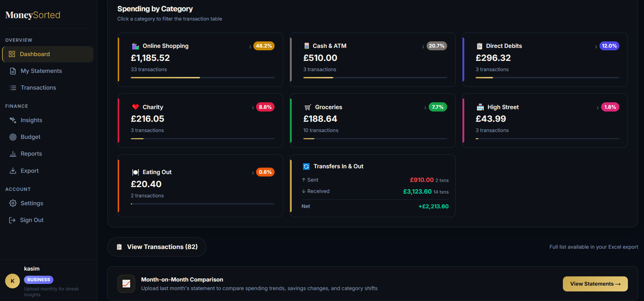Click '33 transactions' text
The height and width of the screenshot is (301, 644).
(x=149, y=69)
